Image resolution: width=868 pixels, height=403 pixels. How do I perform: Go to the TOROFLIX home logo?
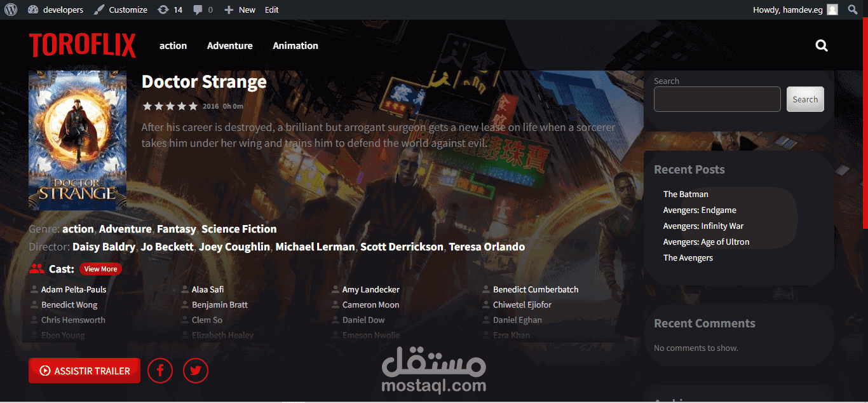pyautogui.click(x=83, y=46)
